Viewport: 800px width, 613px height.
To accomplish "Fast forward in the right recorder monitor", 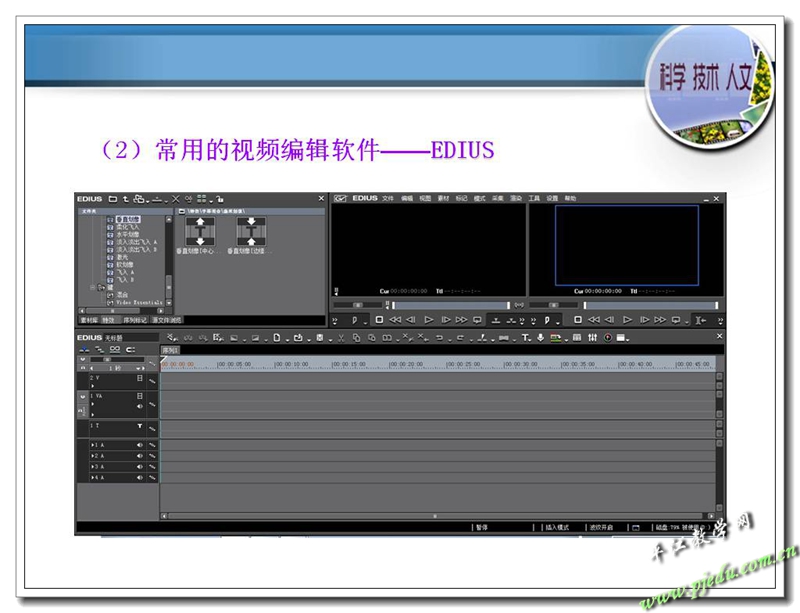I will (660, 320).
